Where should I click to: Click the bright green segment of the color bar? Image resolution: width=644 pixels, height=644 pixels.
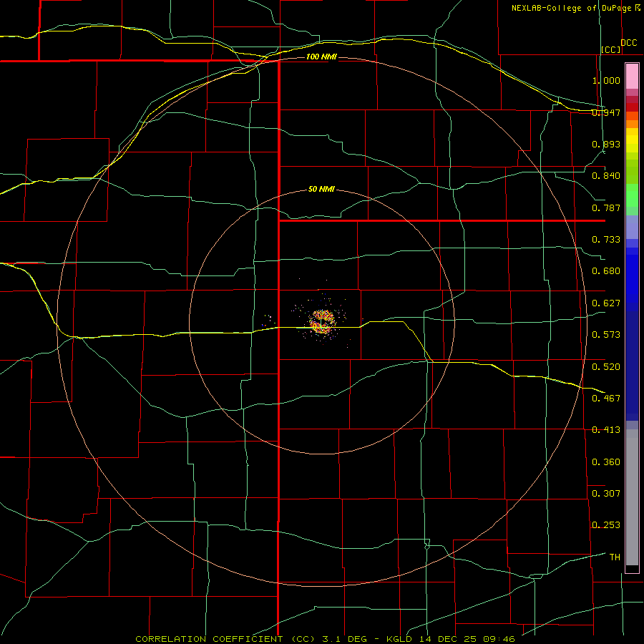pos(632,195)
